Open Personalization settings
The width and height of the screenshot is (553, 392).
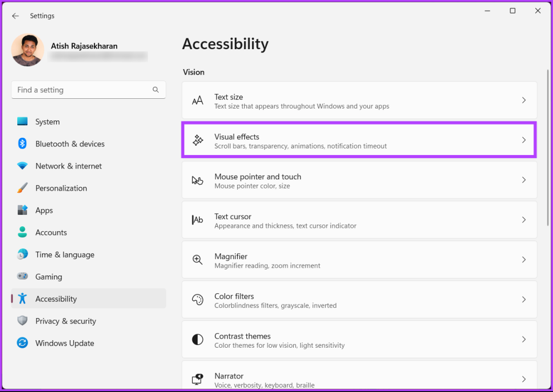pos(61,188)
